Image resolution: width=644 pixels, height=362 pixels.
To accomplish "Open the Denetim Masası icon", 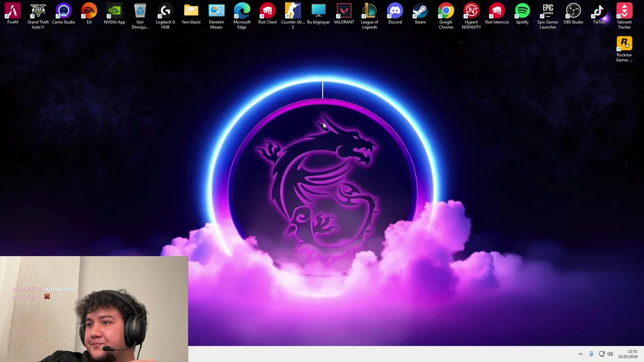I will (216, 16).
